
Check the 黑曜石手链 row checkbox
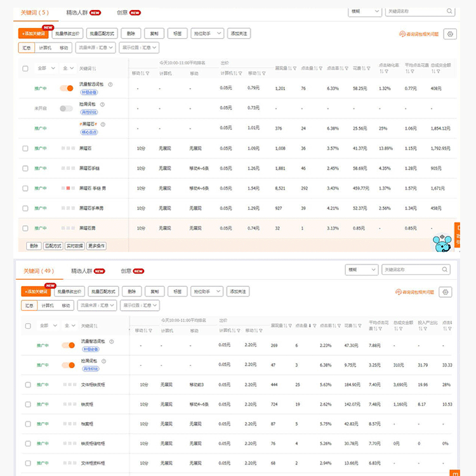(25, 168)
